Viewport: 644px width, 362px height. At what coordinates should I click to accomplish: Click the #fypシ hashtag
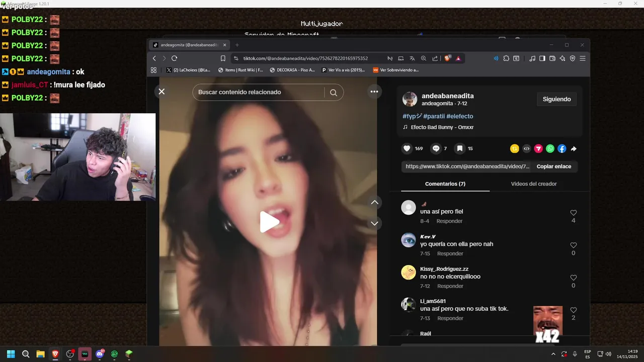tap(412, 116)
